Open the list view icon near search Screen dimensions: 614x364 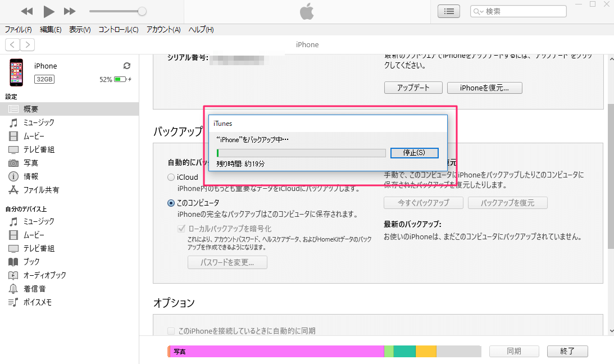point(448,11)
